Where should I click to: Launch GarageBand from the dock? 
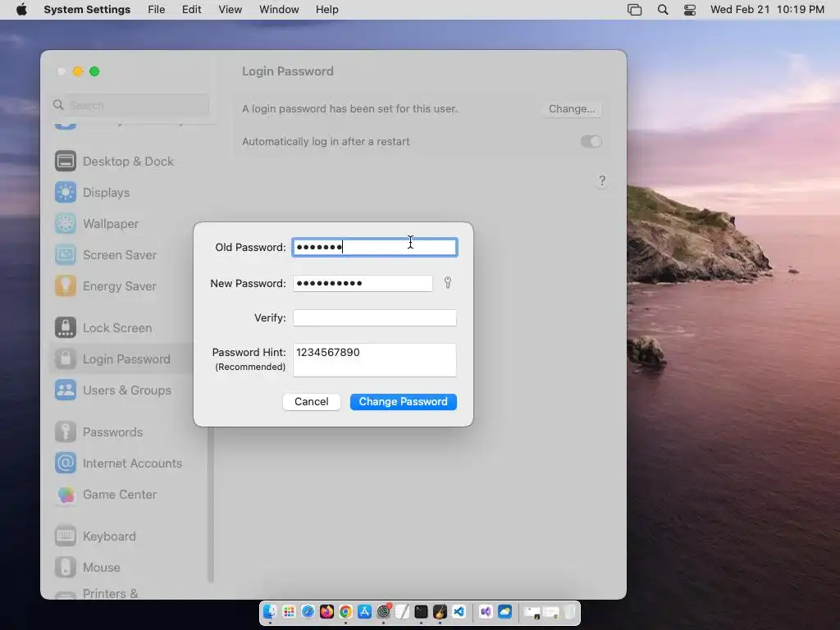(440, 612)
